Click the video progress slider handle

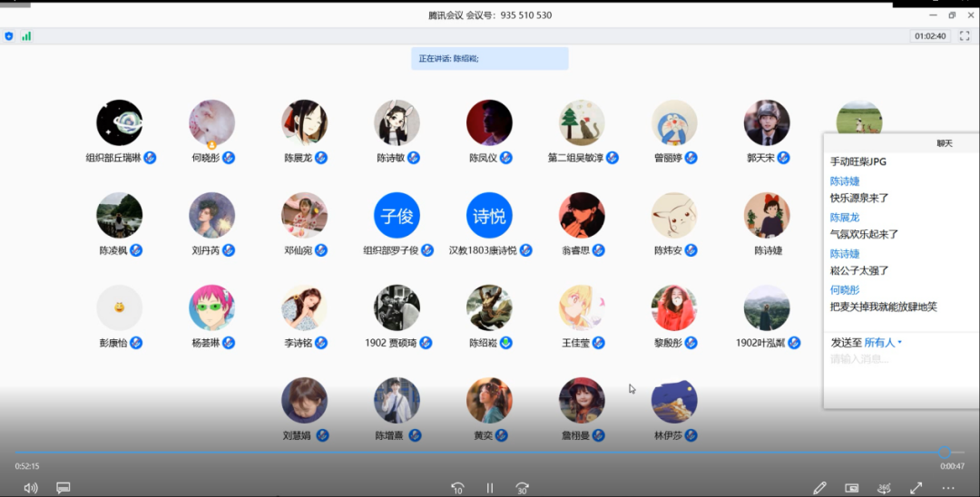pyautogui.click(x=944, y=452)
